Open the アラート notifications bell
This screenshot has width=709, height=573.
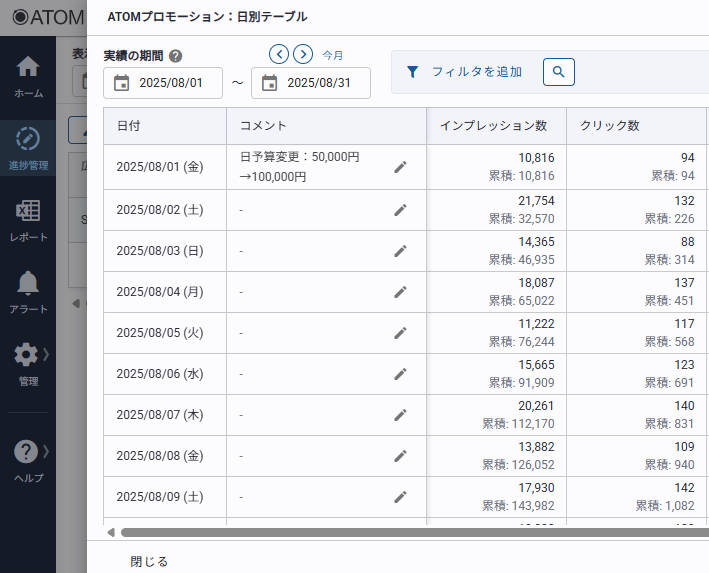(x=28, y=292)
